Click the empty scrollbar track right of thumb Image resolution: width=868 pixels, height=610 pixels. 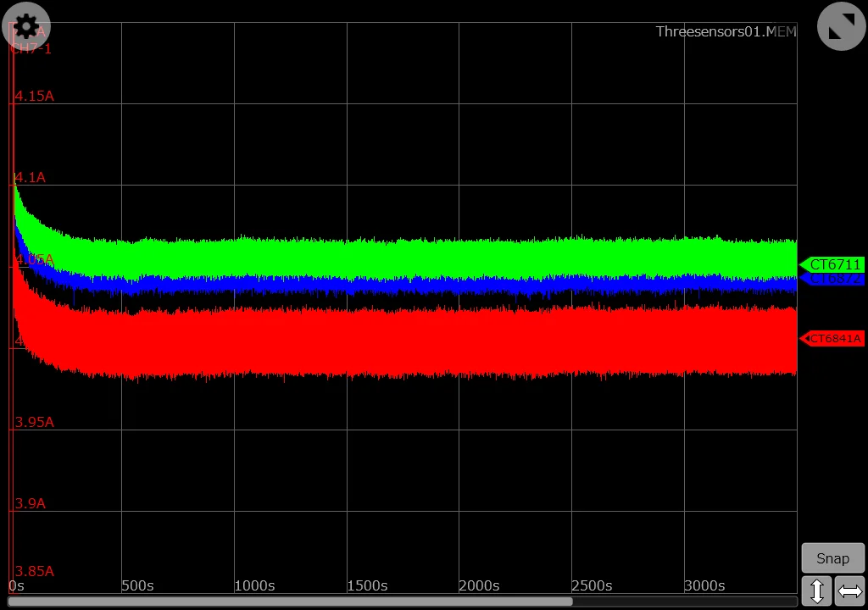[x=685, y=602]
